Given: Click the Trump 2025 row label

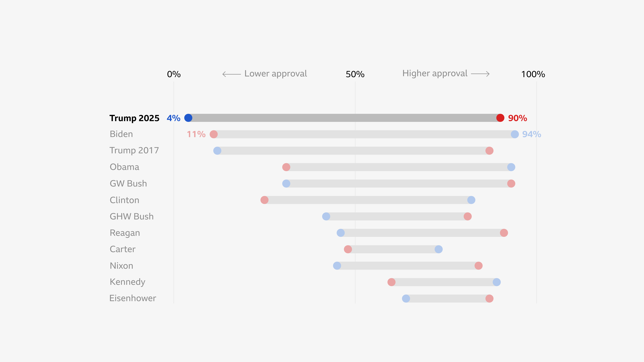Looking at the screenshot, I should 134,118.
